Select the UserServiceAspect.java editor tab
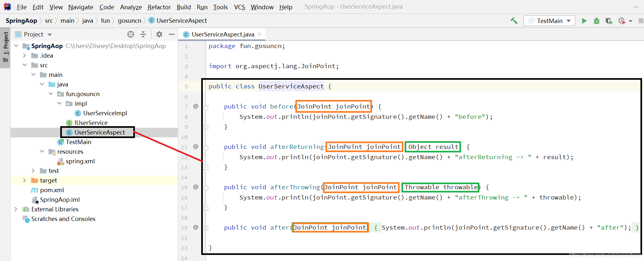The image size is (644, 261). click(x=222, y=34)
